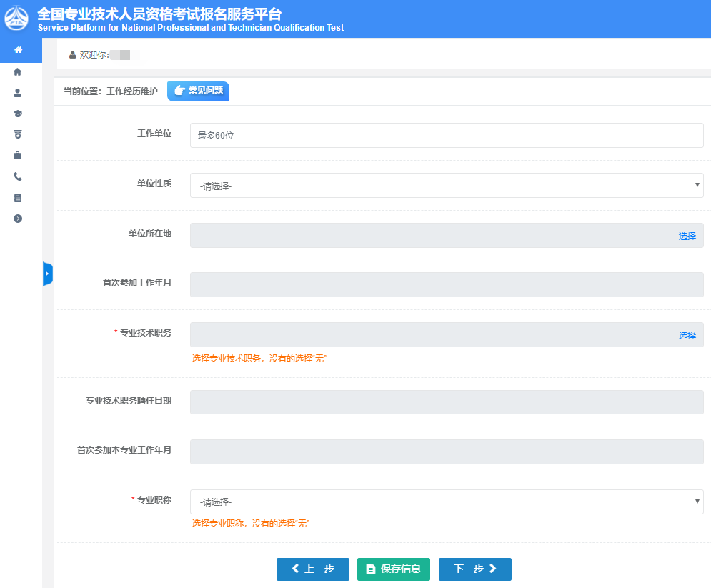711x588 pixels.
Task: Click the graduation cap education icon in sidebar
Action: pyautogui.click(x=16, y=113)
